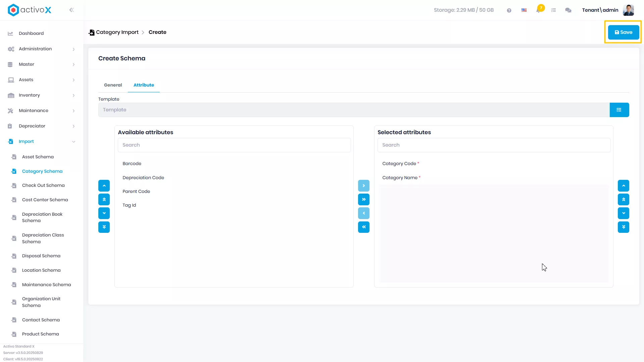Click Category Import breadcrumb link
Viewport: 644px width, 362px height.
click(117, 32)
